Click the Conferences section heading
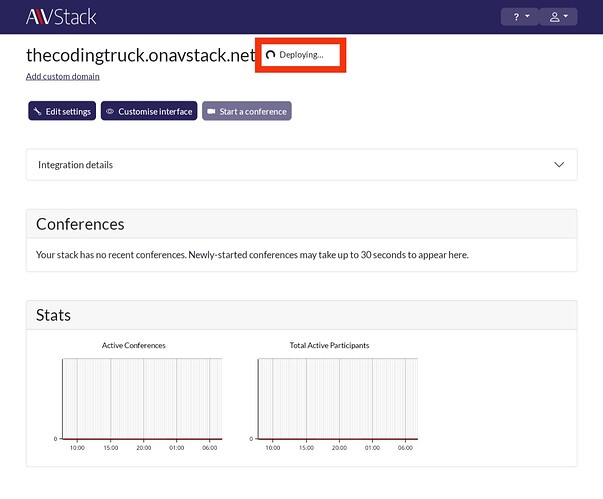Screen dimensions: 603x499 pyautogui.click(x=80, y=224)
